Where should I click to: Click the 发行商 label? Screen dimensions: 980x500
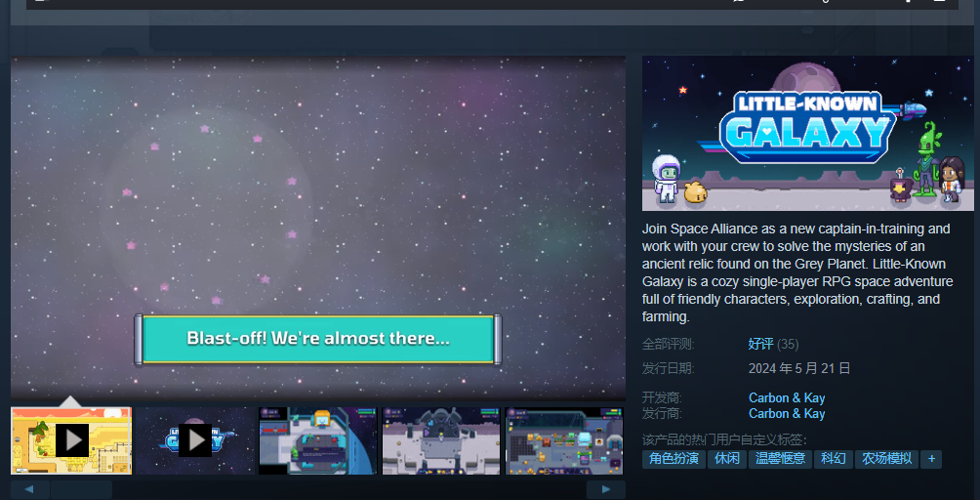(x=663, y=414)
